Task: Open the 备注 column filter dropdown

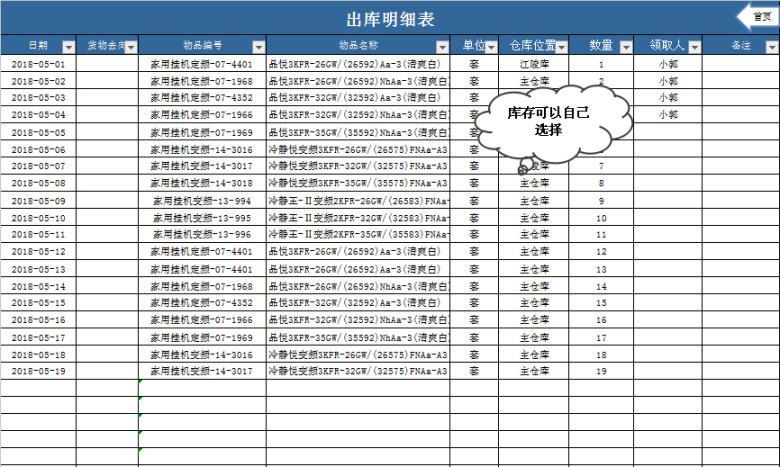Action: [x=772, y=47]
